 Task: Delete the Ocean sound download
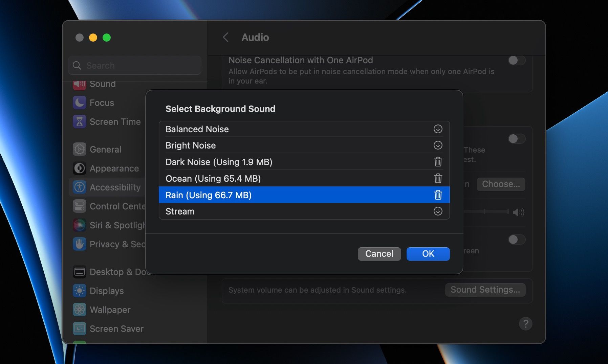click(x=438, y=178)
